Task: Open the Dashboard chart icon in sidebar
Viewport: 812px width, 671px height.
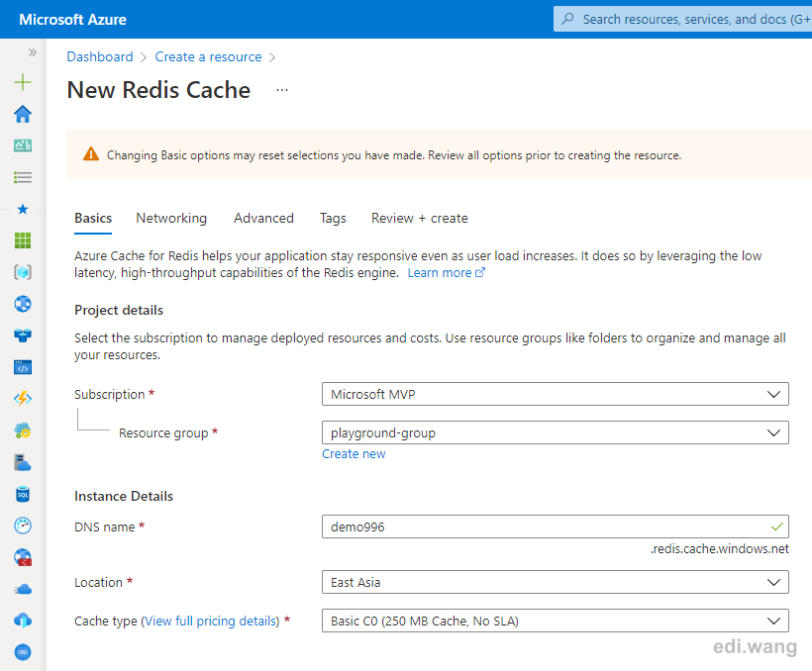Action: click(x=23, y=145)
